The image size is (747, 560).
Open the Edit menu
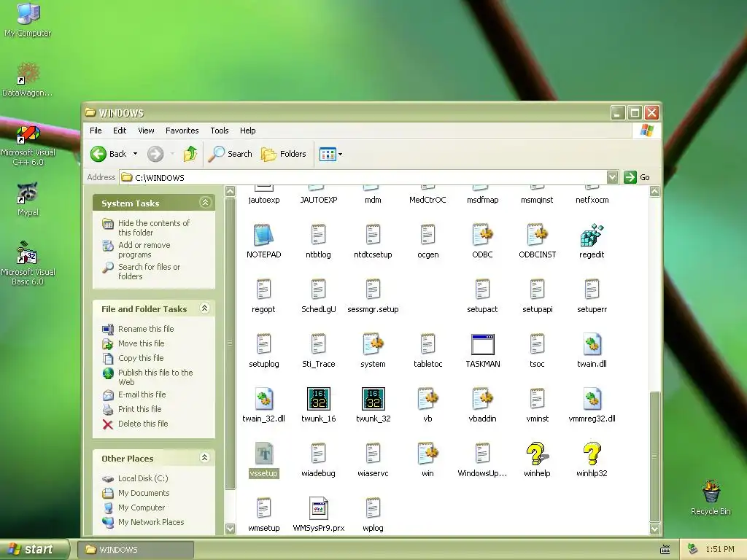tap(120, 131)
